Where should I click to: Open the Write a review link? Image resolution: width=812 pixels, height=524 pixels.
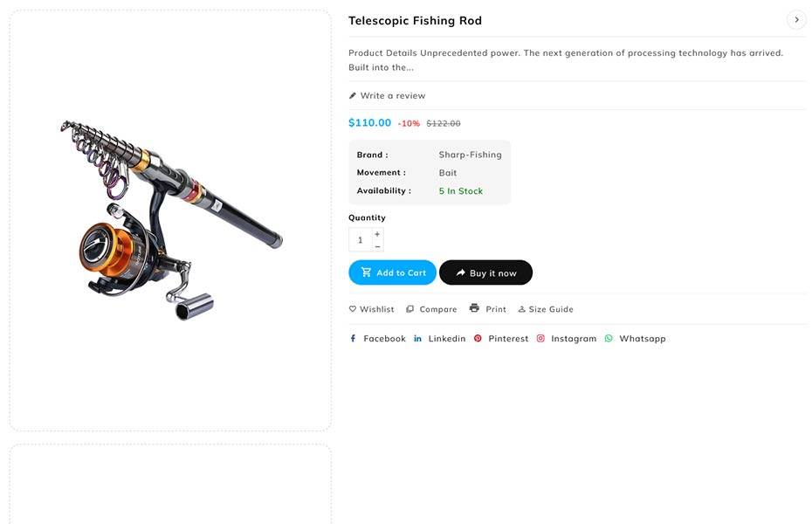tap(393, 96)
